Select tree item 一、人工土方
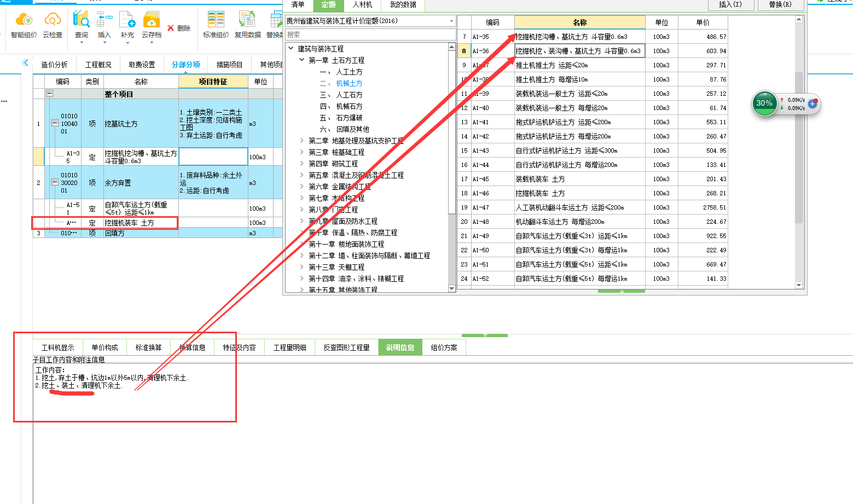Image resolution: width=853 pixels, height=504 pixels. [x=341, y=72]
